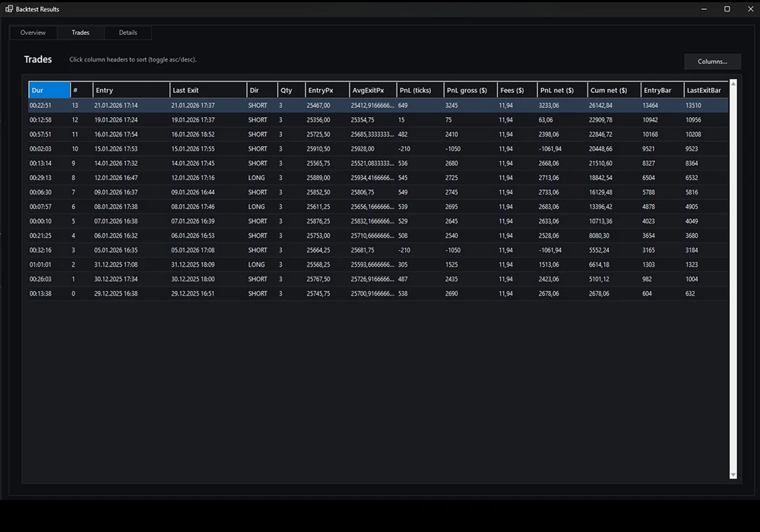Image resolution: width=760 pixels, height=532 pixels.
Task: Select PnL net value 2683,06
Action: point(549,207)
